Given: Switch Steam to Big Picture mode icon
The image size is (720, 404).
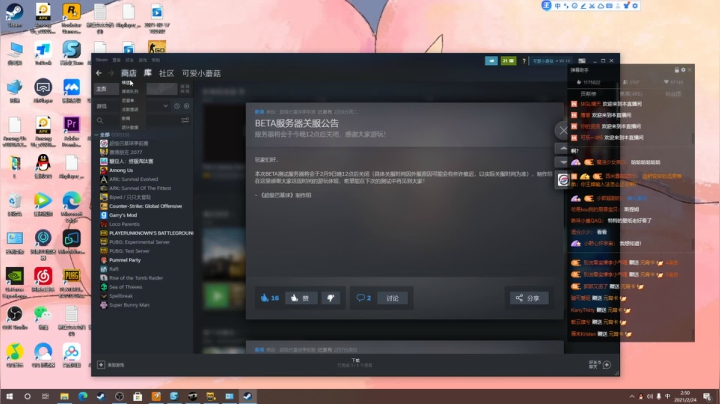Looking at the screenshot, I should [x=582, y=61].
